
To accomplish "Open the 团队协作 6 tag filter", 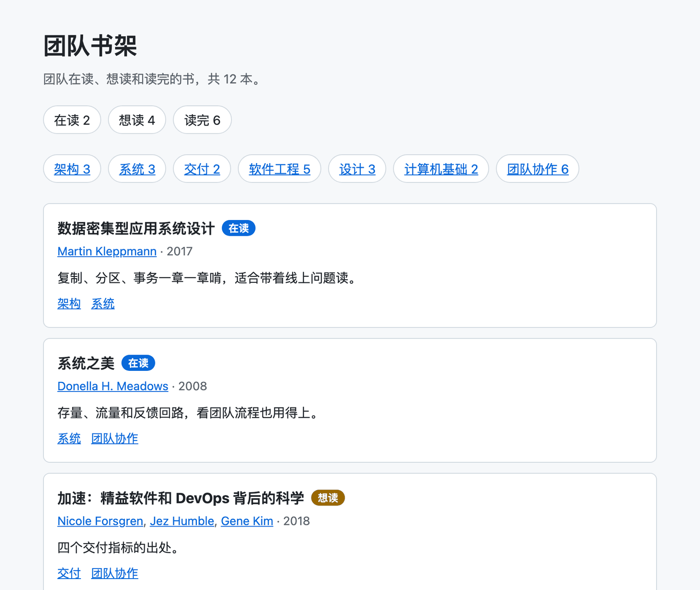I will tap(538, 169).
